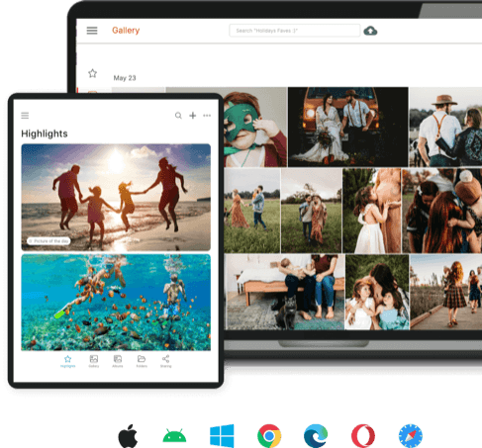Click the tablet's magnifier search icon
The width and height of the screenshot is (482, 448).
(x=178, y=116)
